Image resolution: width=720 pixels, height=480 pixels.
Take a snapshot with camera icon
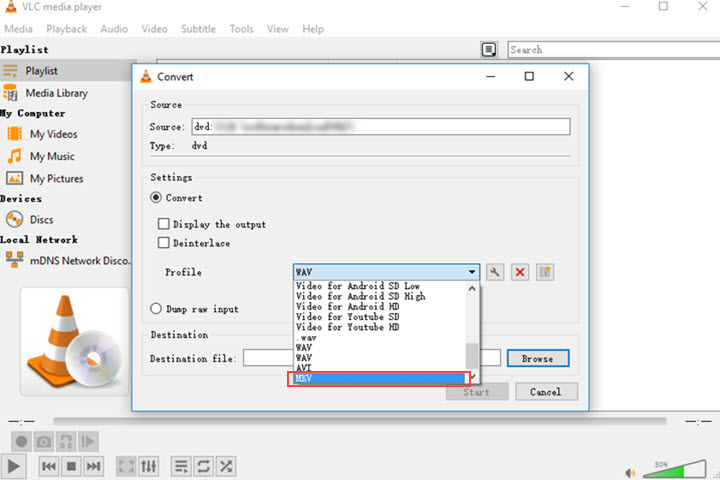(44, 442)
